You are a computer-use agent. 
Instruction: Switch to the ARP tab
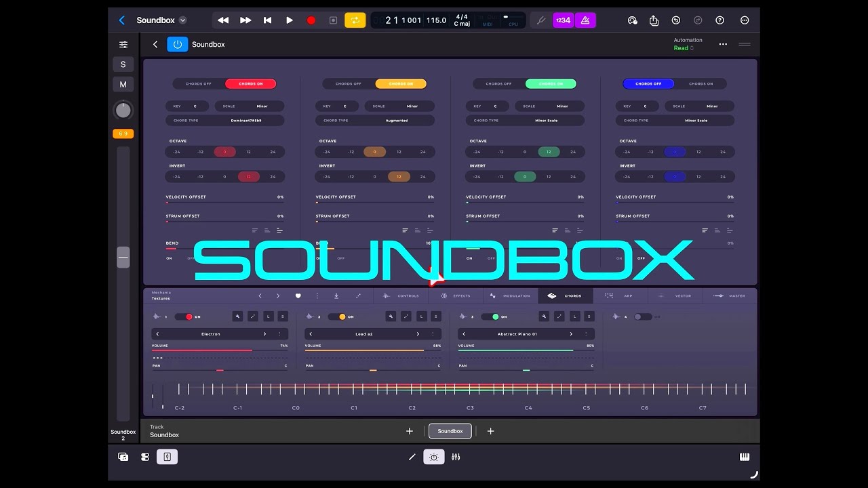click(x=620, y=296)
